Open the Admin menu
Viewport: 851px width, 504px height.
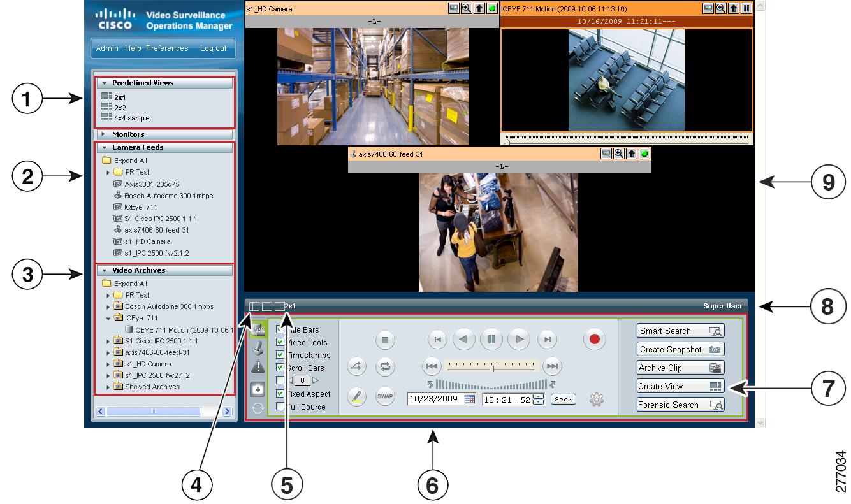tap(106, 48)
